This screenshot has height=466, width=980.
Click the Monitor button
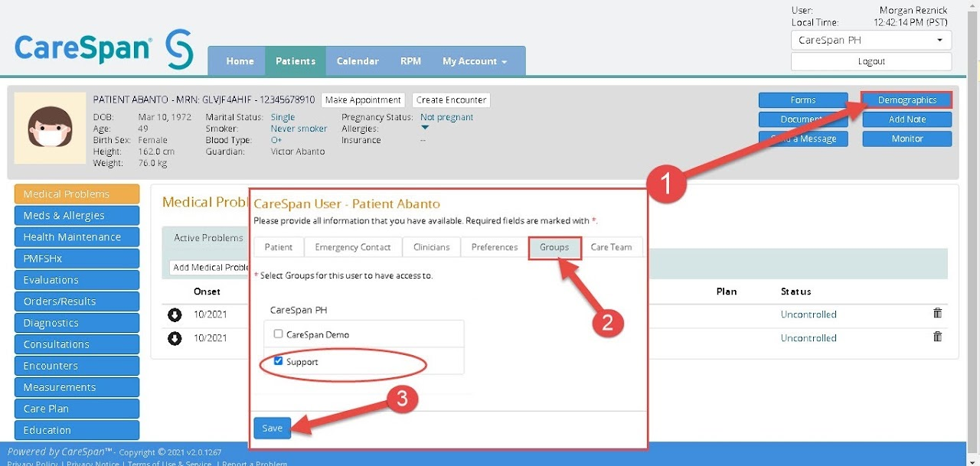tap(907, 138)
